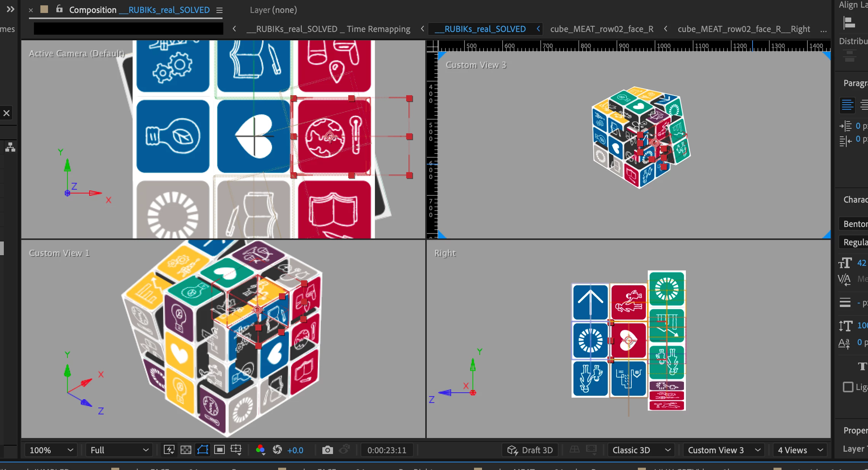Click the Region of Interest icon

coord(219,450)
